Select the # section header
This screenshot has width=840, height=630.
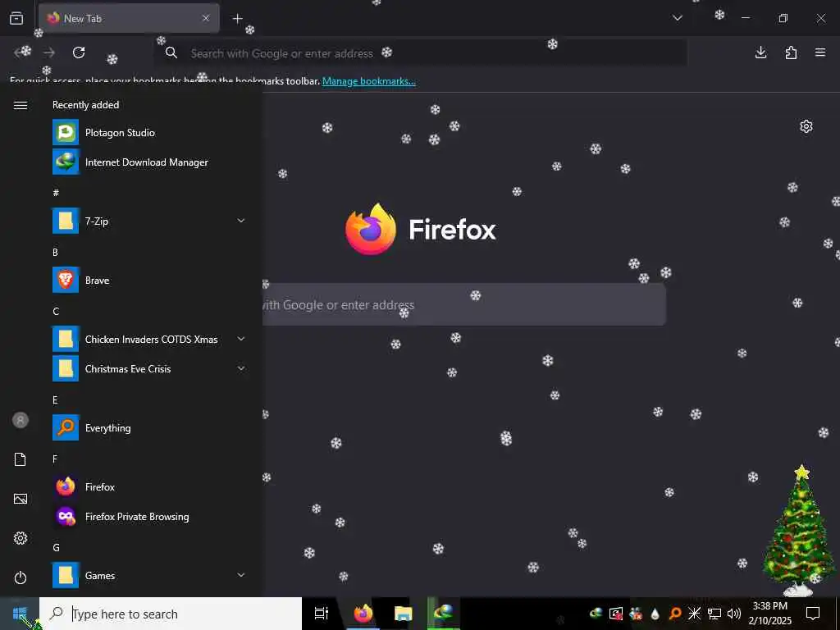pyautogui.click(x=56, y=193)
